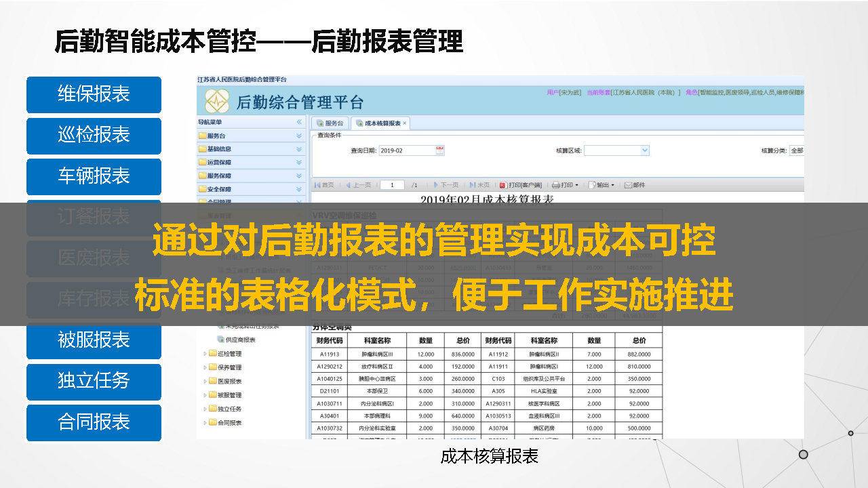Viewport: 868px width, 488px height.
Task: Click table cell A30401
Action: tap(329, 415)
